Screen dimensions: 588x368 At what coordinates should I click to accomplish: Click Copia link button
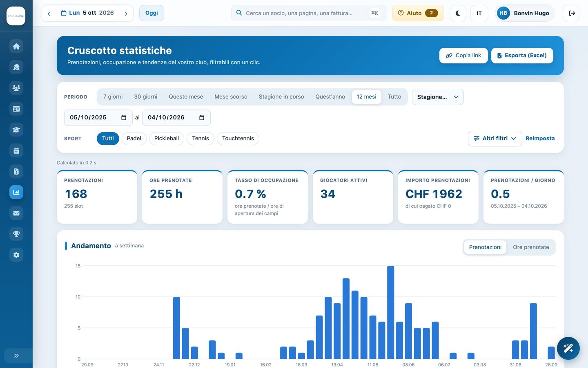pyautogui.click(x=463, y=56)
